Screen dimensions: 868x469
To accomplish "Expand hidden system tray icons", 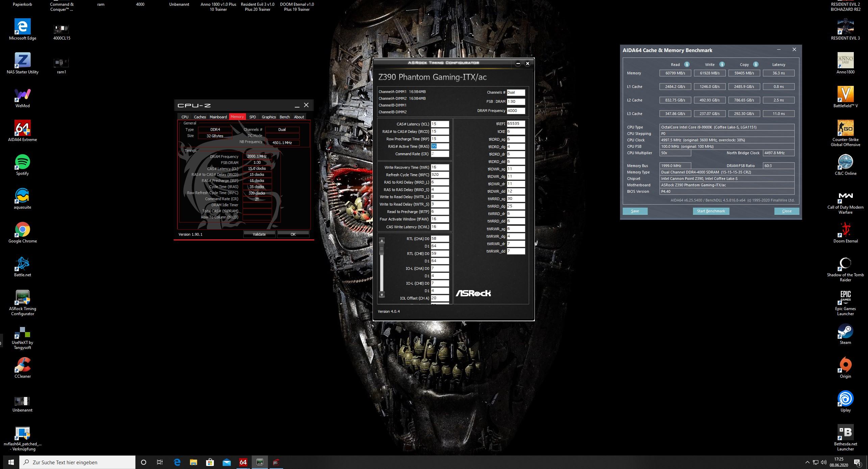I will 807,462.
